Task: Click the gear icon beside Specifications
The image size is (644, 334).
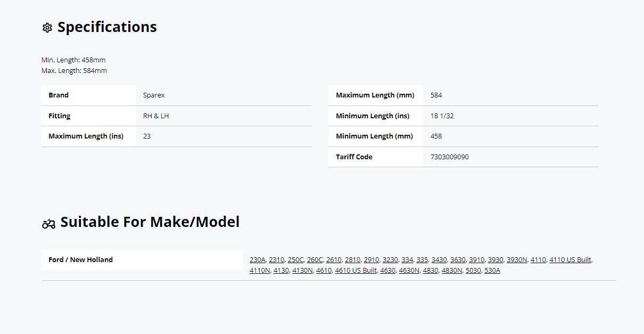Action: 47,28
